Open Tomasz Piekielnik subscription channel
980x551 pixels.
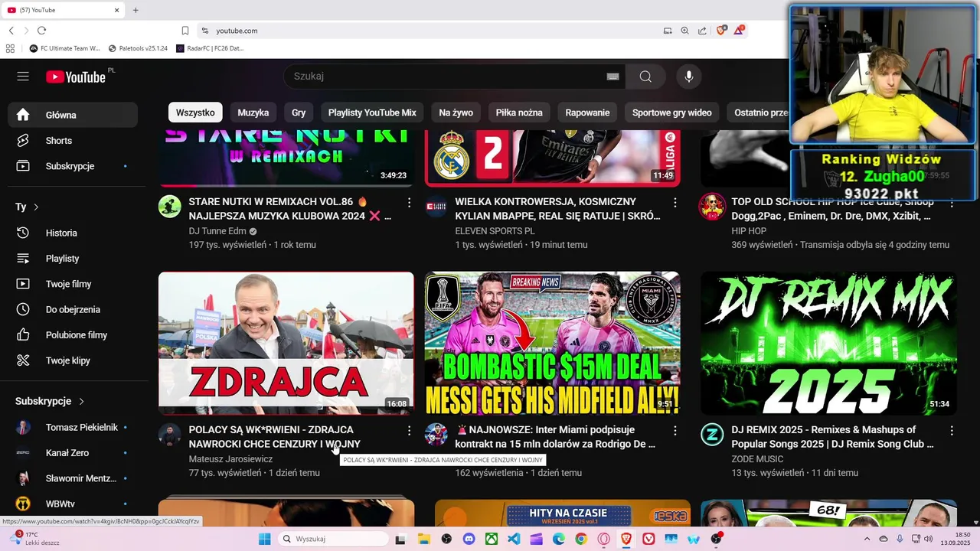pyautogui.click(x=73, y=427)
